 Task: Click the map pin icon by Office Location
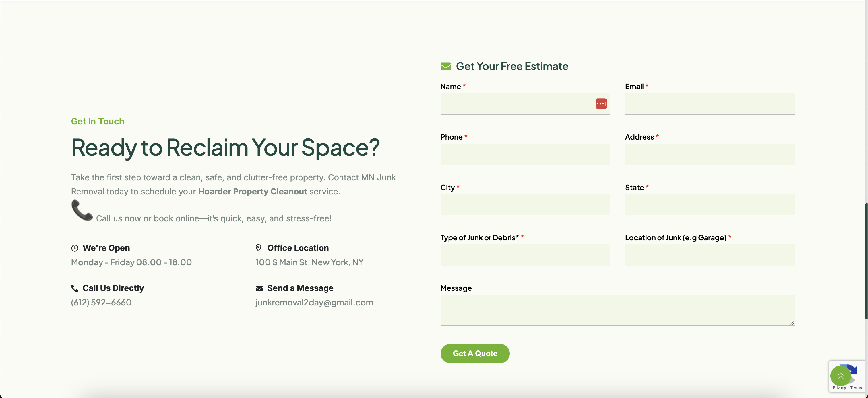tap(258, 248)
